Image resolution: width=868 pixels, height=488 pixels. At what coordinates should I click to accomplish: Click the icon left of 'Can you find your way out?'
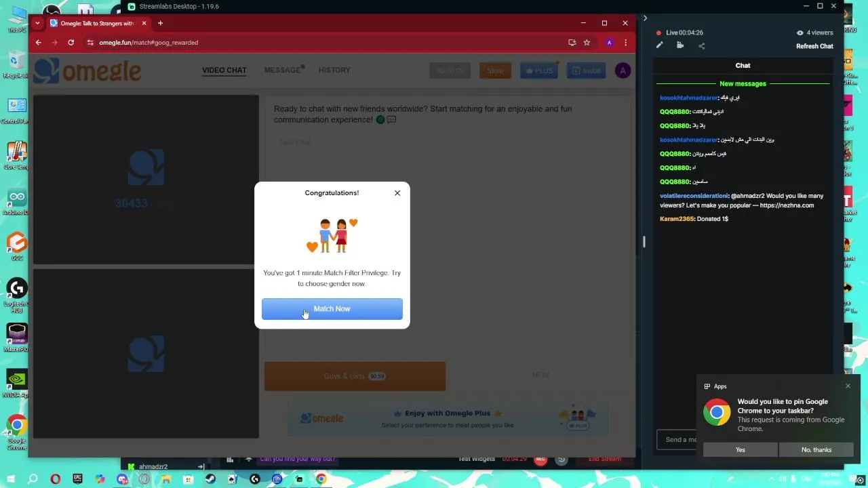coord(249,459)
